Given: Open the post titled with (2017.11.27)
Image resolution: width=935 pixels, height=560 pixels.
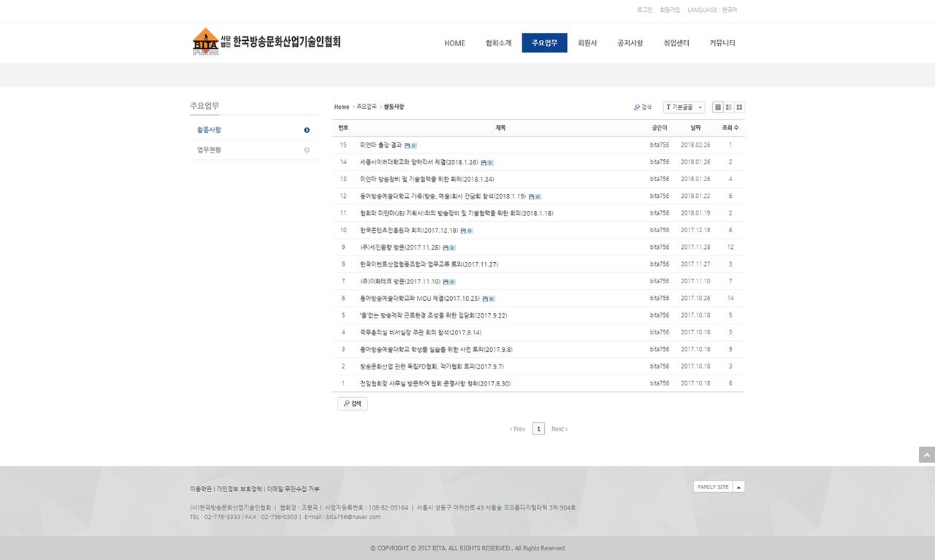Looking at the screenshot, I should tap(430, 264).
